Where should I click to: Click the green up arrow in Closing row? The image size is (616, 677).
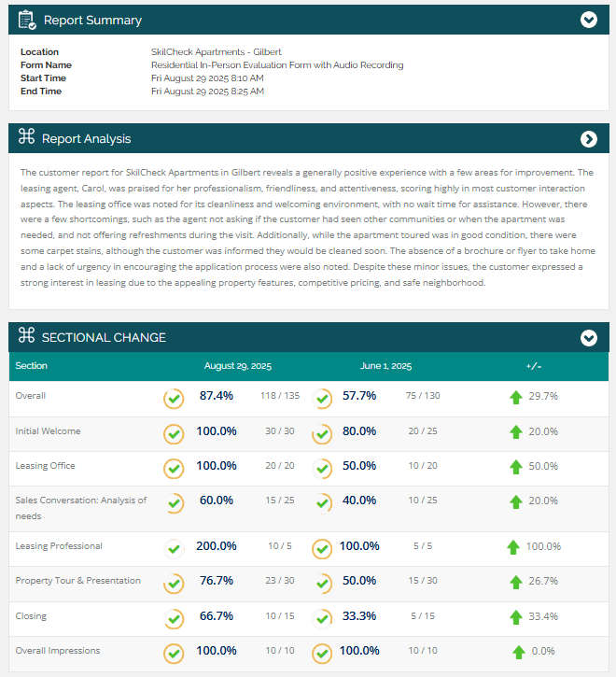(515, 617)
